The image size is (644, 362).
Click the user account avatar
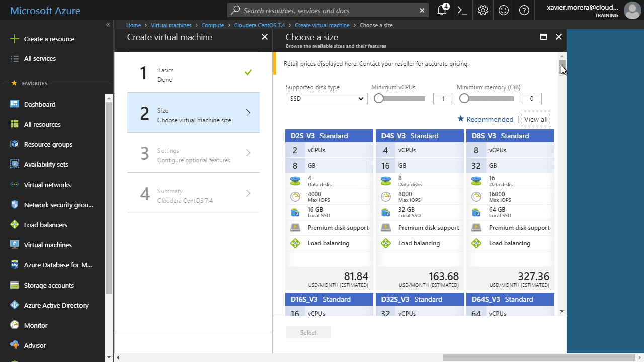click(632, 10)
